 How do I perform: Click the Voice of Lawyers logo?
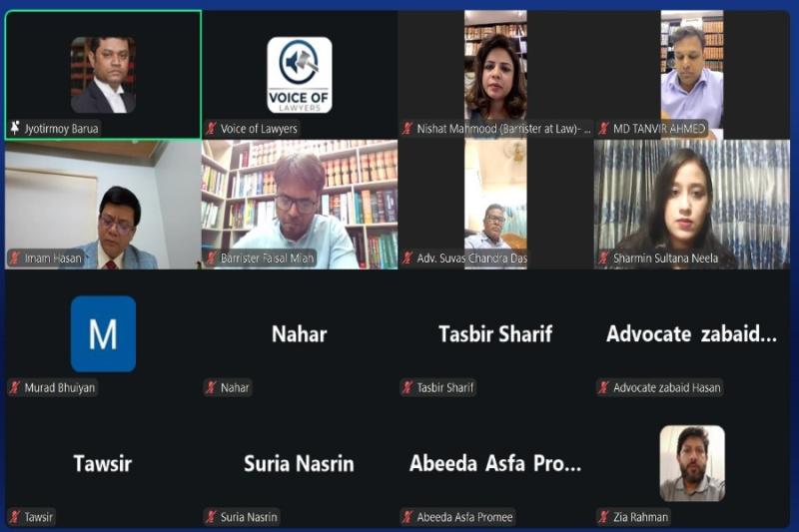[300, 75]
